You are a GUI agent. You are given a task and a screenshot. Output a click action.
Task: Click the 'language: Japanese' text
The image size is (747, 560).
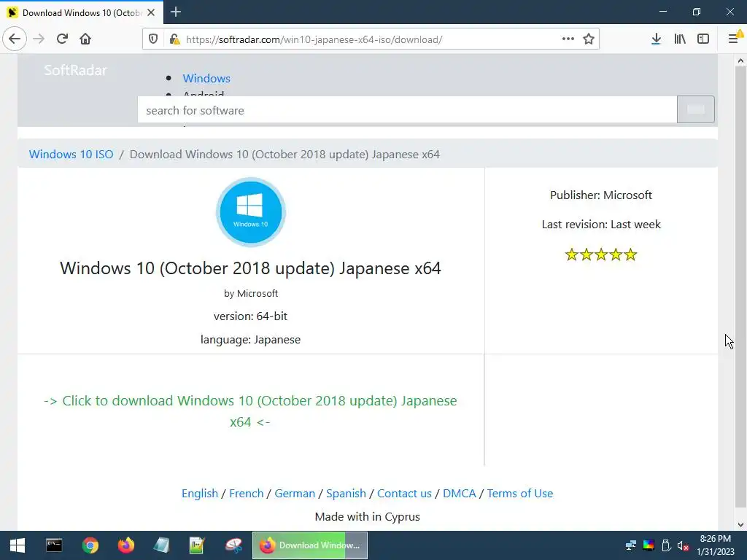point(250,340)
